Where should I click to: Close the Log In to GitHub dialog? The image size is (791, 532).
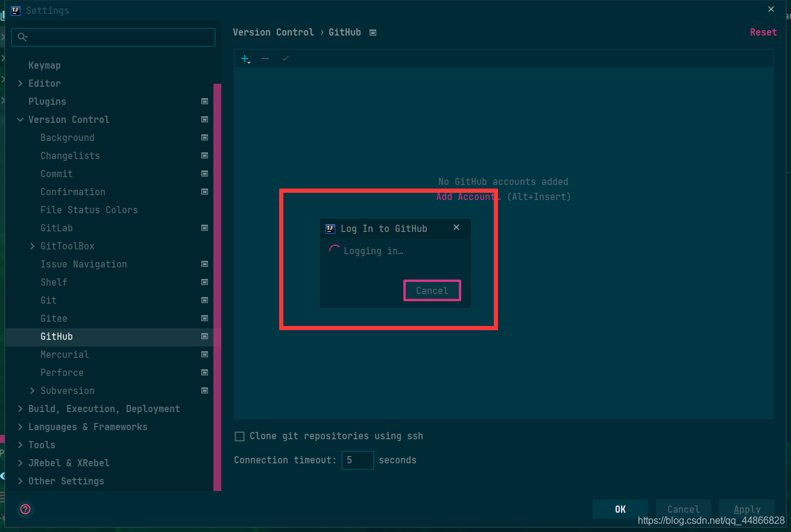pyautogui.click(x=456, y=227)
